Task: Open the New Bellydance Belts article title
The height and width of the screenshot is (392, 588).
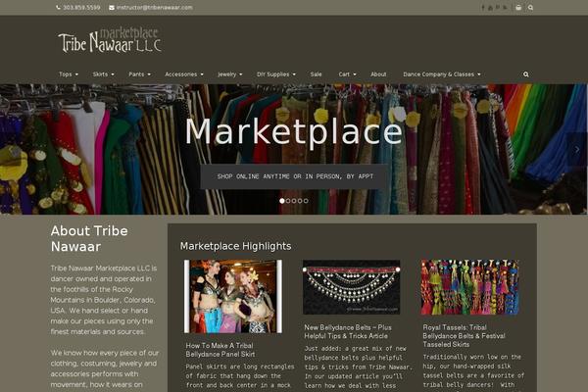Action: [348, 331]
